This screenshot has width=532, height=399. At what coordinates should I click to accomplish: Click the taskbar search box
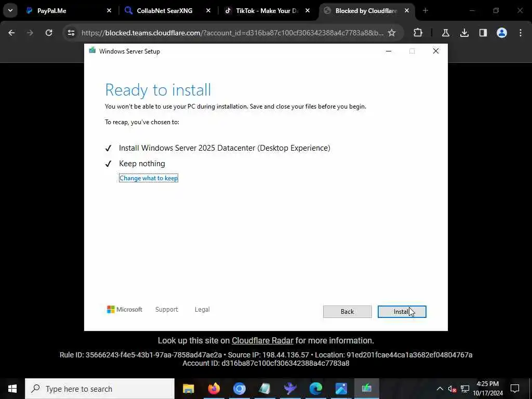[100, 389]
